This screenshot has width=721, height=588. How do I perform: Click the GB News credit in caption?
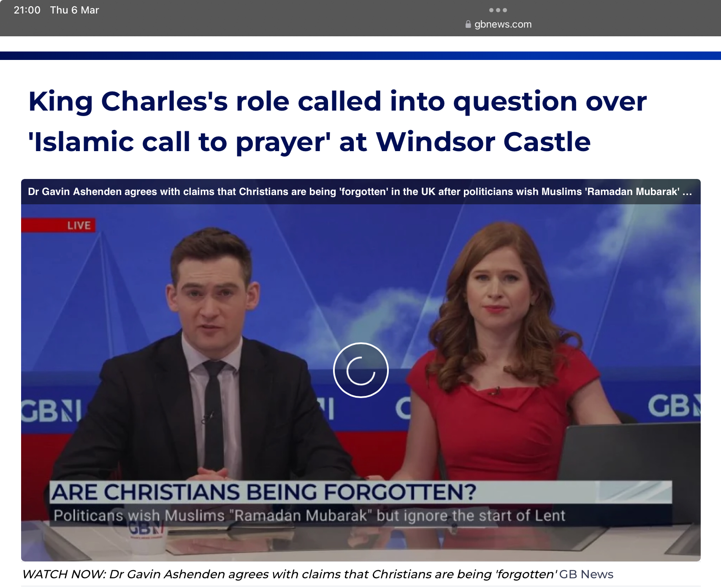586,574
